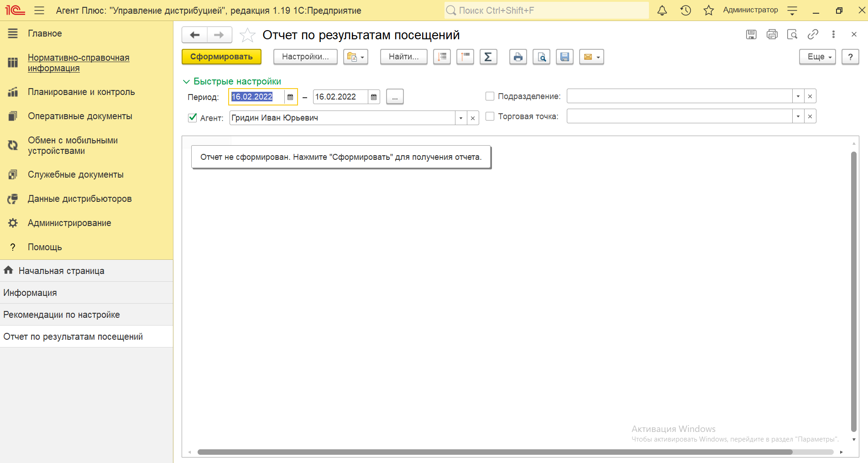The width and height of the screenshot is (868, 463).
Task: Open calendar for period start date
Action: pos(290,97)
